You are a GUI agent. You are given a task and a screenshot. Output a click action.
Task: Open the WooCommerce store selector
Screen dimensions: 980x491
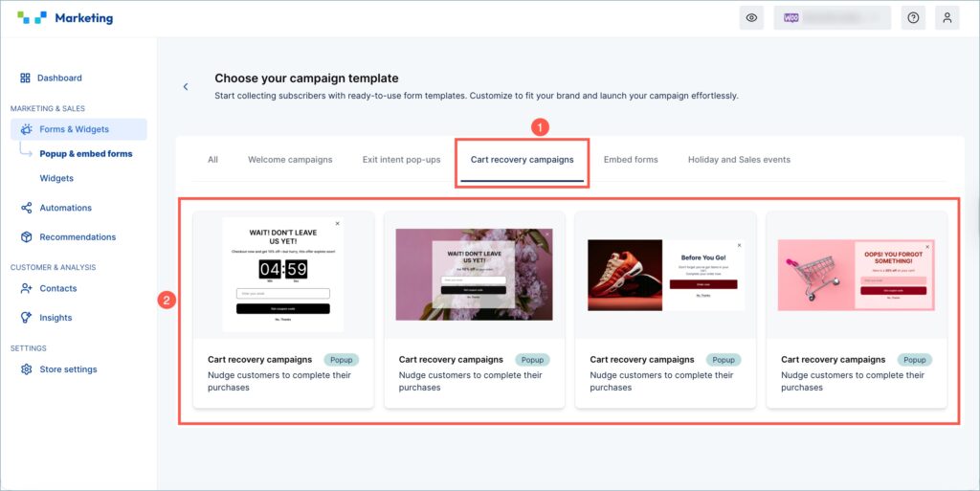tap(832, 18)
